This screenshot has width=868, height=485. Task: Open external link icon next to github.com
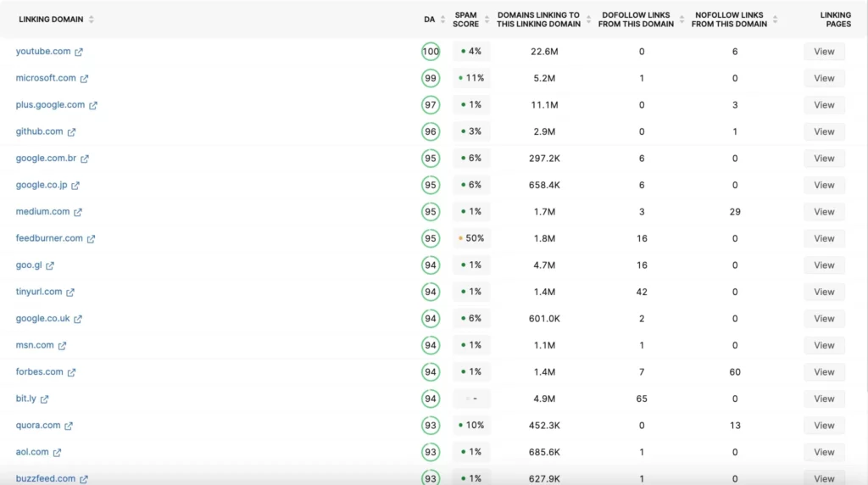tap(71, 132)
